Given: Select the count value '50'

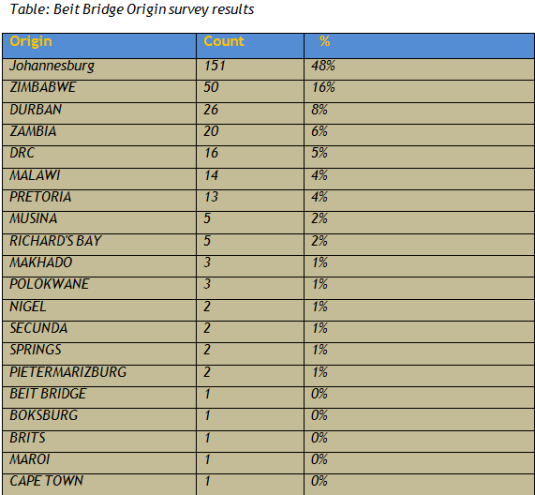Looking at the screenshot, I should [211, 87].
